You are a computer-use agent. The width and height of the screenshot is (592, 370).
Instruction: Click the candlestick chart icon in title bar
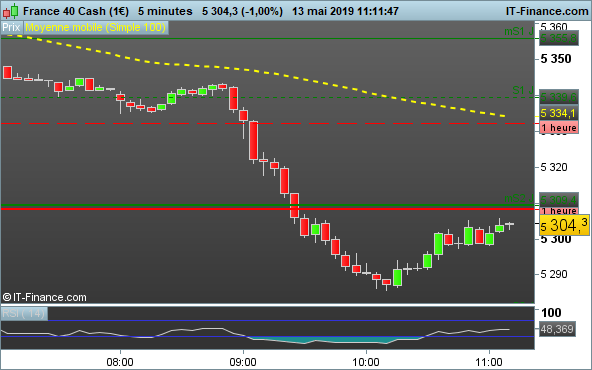[10, 11]
